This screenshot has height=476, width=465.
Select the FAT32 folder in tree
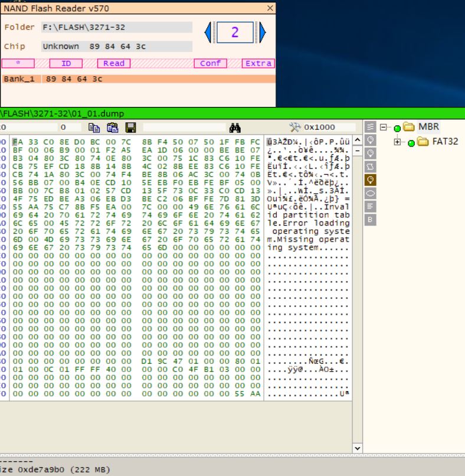(x=443, y=141)
